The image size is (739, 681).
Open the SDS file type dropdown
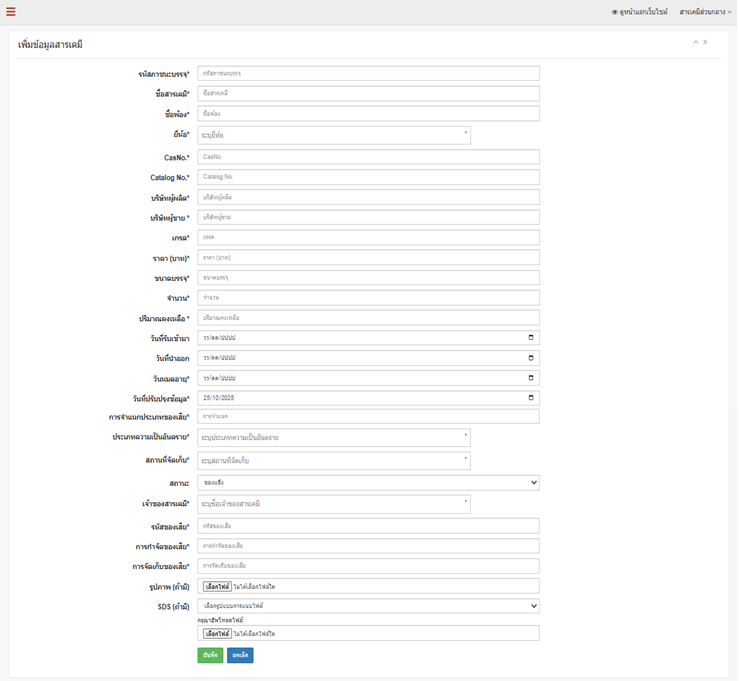[x=368, y=605]
